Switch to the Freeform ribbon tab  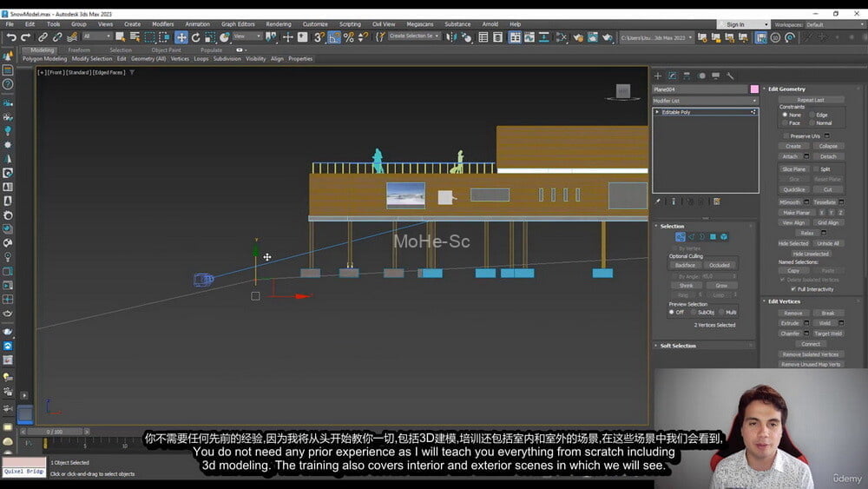click(79, 50)
